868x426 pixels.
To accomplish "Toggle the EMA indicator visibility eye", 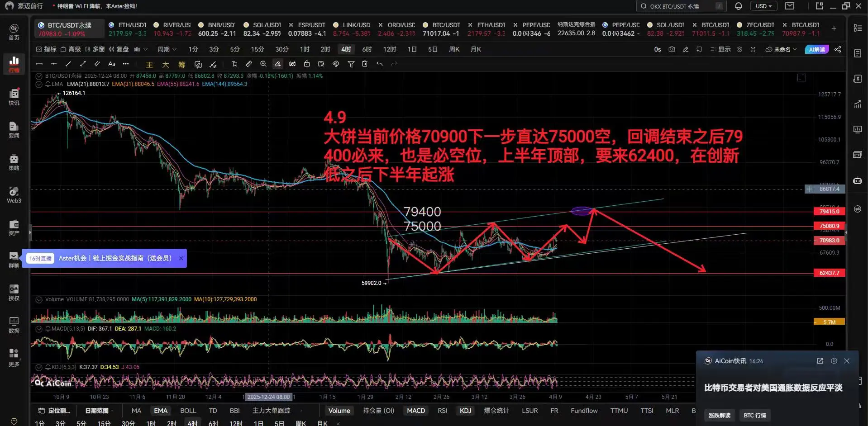I will [x=39, y=84].
